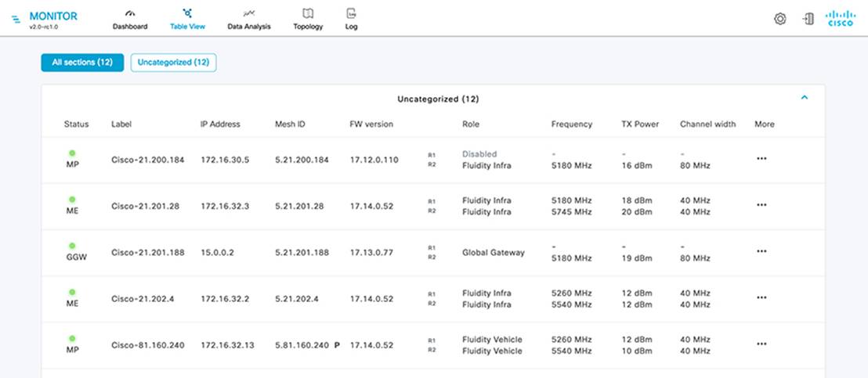The height and width of the screenshot is (378, 868).
Task: Click the Mesh ID column header
Action: click(x=290, y=124)
